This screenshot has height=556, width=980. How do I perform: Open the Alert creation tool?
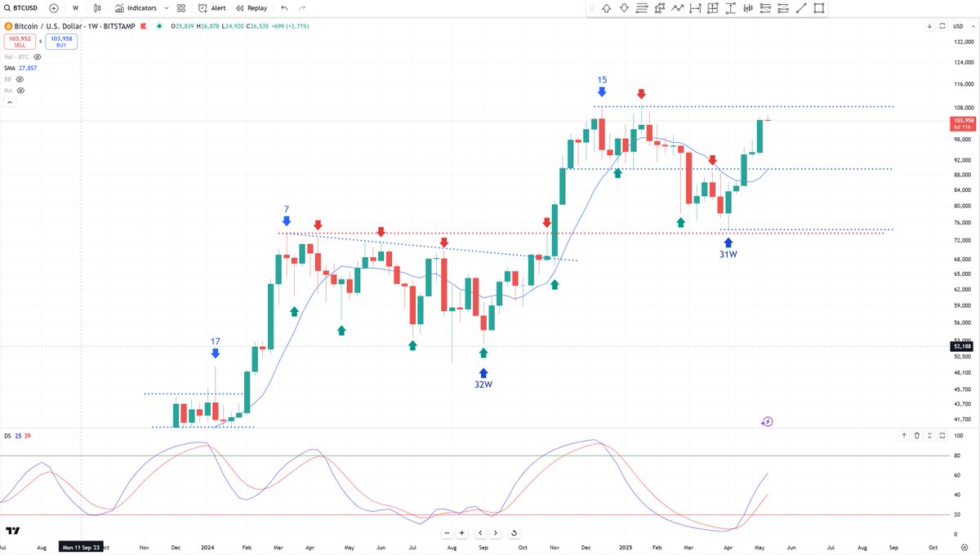[x=211, y=8]
